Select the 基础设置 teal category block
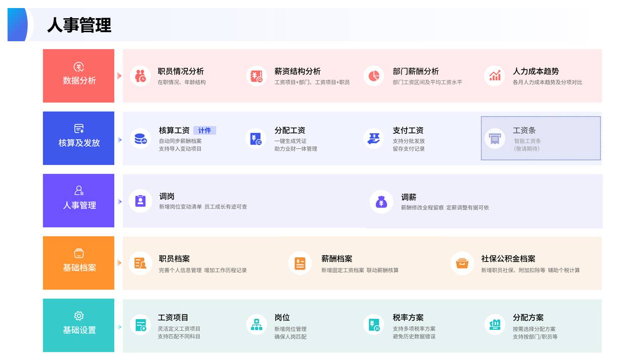644x362 pixels. pos(78,325)
